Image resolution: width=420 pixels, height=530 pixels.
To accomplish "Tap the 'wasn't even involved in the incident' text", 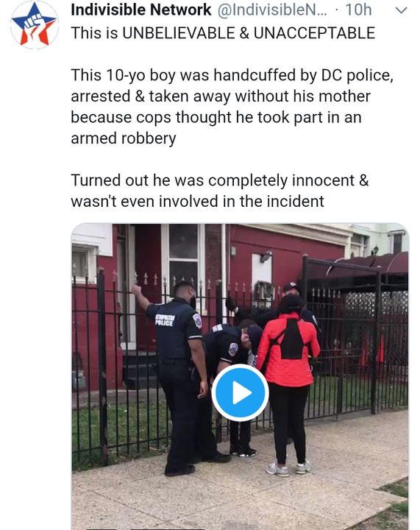I will (x=198, y=202).
